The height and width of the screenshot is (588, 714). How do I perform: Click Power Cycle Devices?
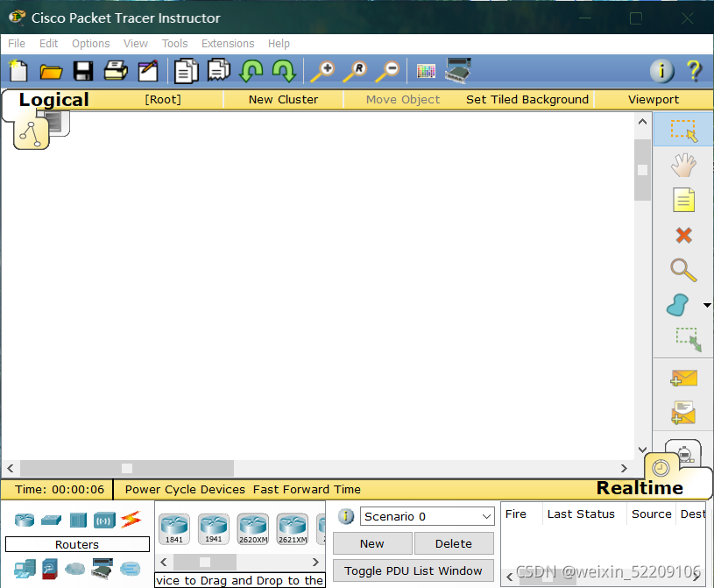185,489
